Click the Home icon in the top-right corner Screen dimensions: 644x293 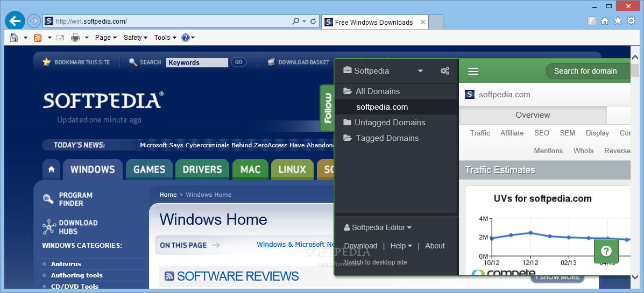tap(605, 21)
